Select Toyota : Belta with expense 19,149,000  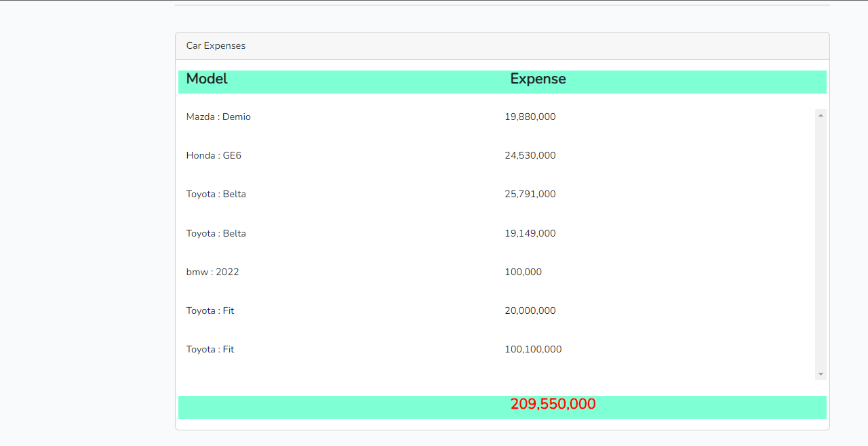[x=216, y=234]
